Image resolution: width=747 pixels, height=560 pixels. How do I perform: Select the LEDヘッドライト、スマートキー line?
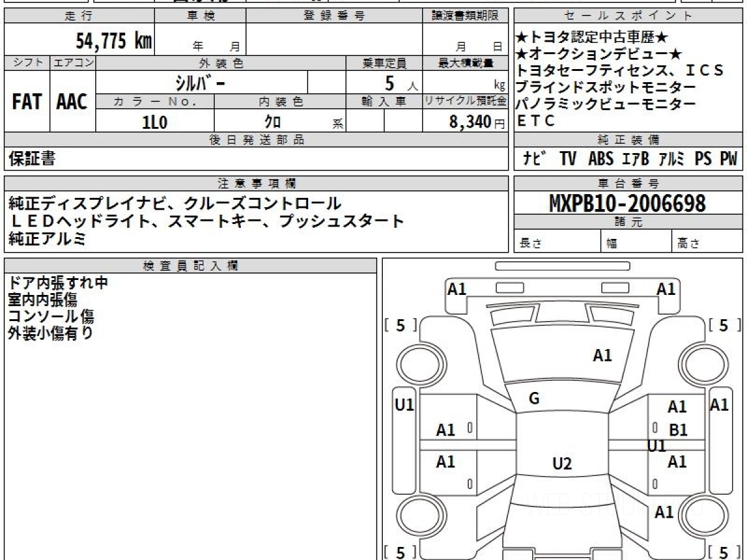(206, 221)
